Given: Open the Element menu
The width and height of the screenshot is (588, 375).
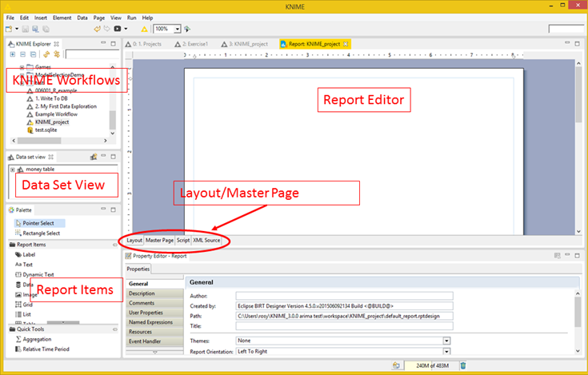Looking at the screenshot, I should click(62, 18).
